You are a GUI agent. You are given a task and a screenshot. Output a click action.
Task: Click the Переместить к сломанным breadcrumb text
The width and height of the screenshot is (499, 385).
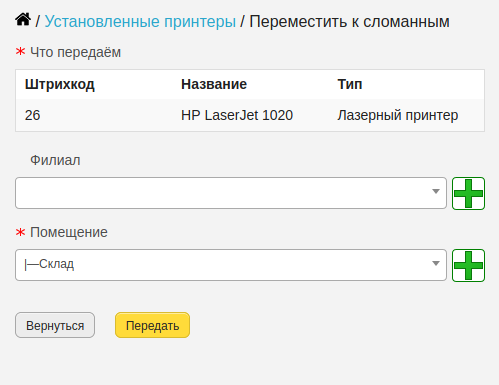[349, 22]
